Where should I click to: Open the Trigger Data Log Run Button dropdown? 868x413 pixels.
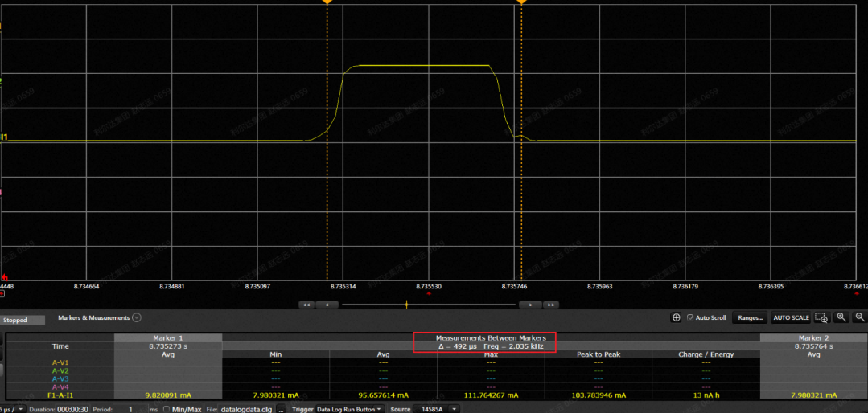pyautogui.click(x=349, y=409)
